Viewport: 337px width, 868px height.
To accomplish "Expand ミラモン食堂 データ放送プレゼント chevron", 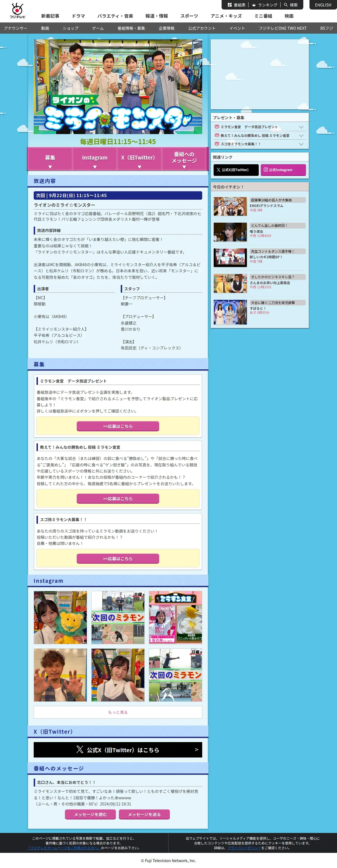I will click(301, 127).
